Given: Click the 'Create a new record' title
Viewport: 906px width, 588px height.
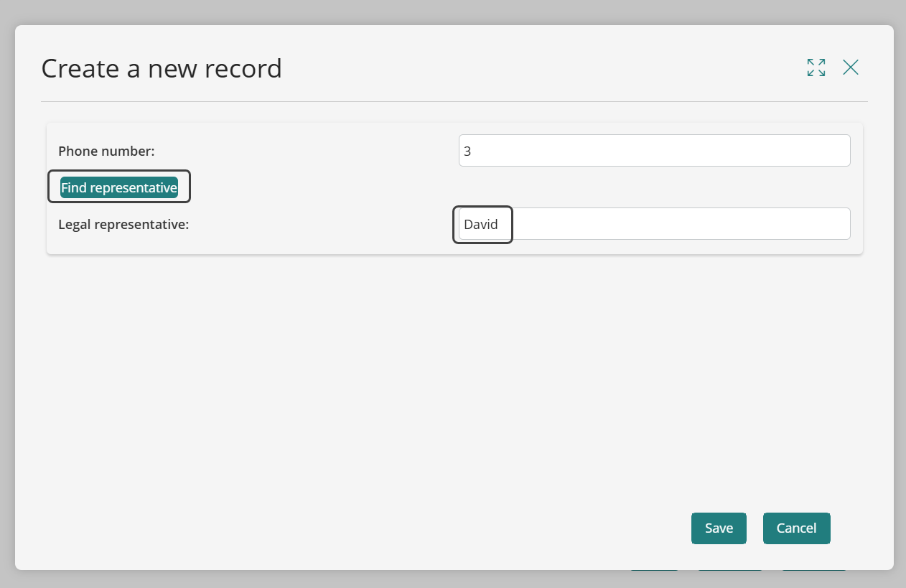Looking at the screenshot, I should tap(162, 69).
